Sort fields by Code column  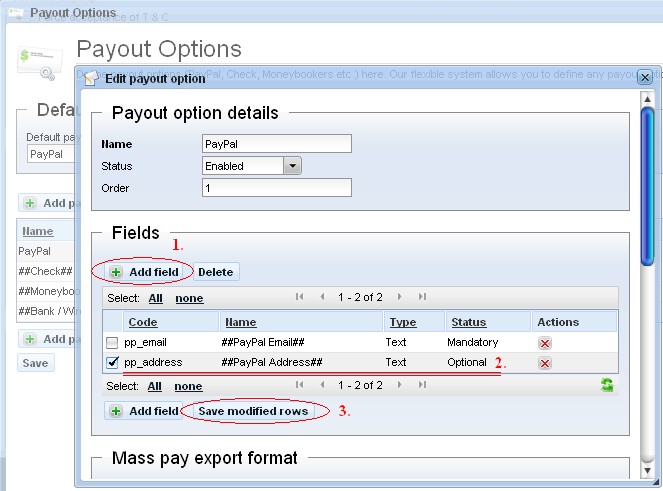(x=143, y=322)
